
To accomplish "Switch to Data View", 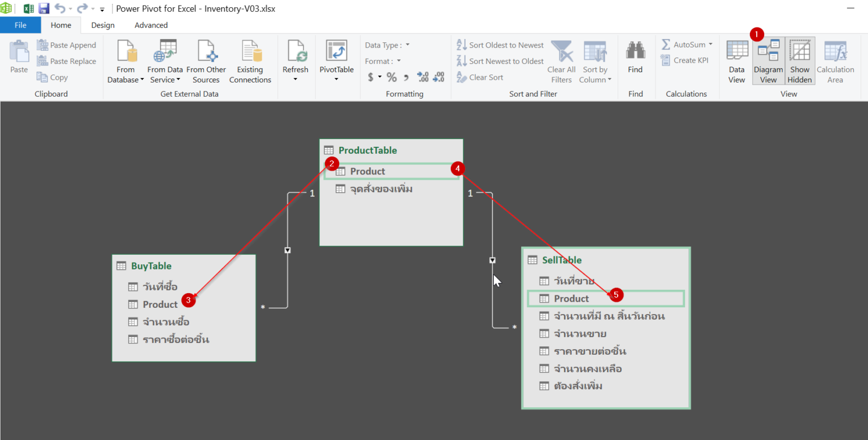I will 736,61.
